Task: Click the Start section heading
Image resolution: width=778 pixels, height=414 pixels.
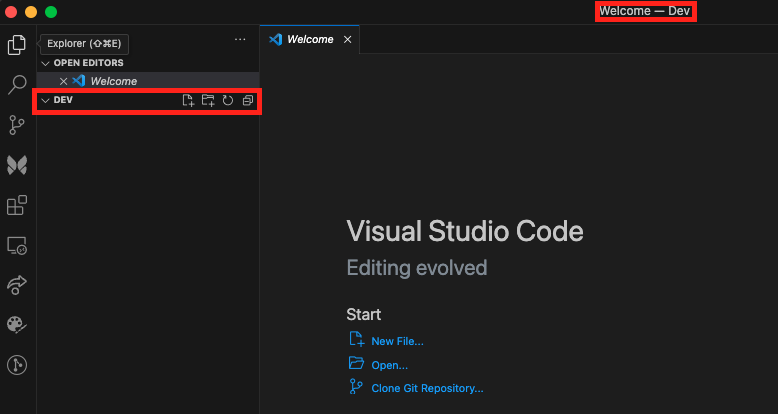Action: click(364, 314)
